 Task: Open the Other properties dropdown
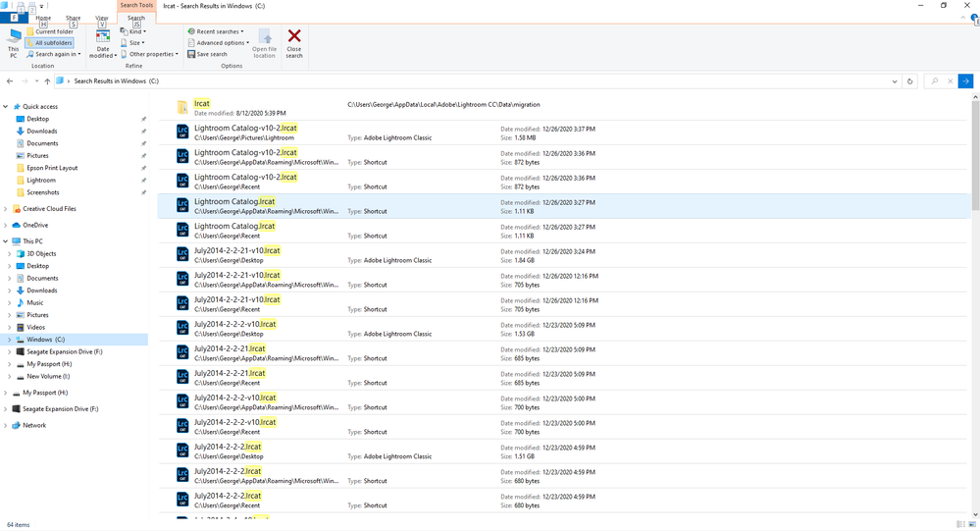pos(150,54)
